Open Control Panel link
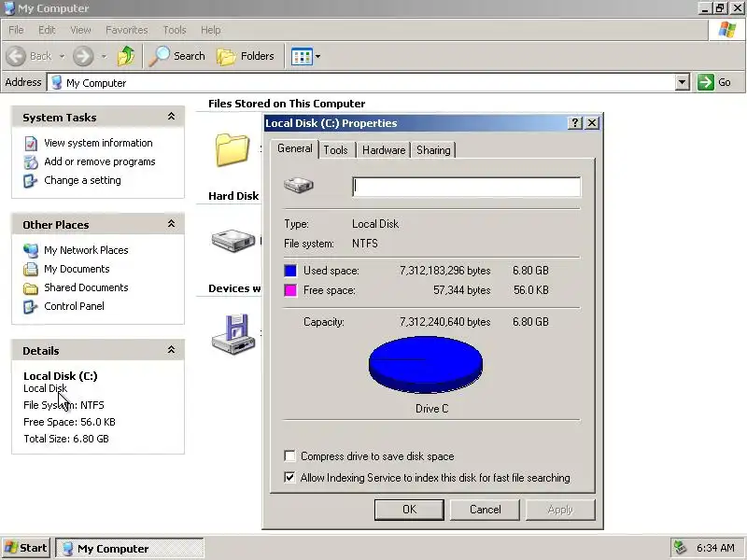747x560 pixels. point(74,306)
